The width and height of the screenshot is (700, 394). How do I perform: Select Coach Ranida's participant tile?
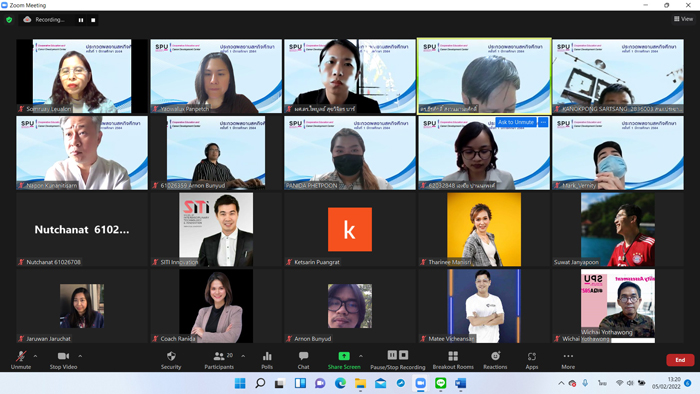click(x=216, y=306)
